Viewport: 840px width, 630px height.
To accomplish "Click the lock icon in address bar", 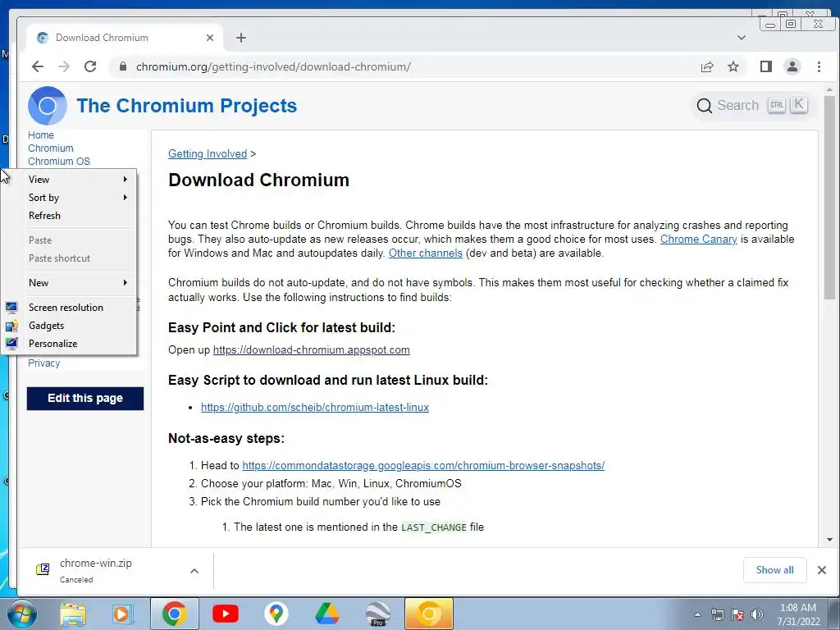I will coord(123,66).
